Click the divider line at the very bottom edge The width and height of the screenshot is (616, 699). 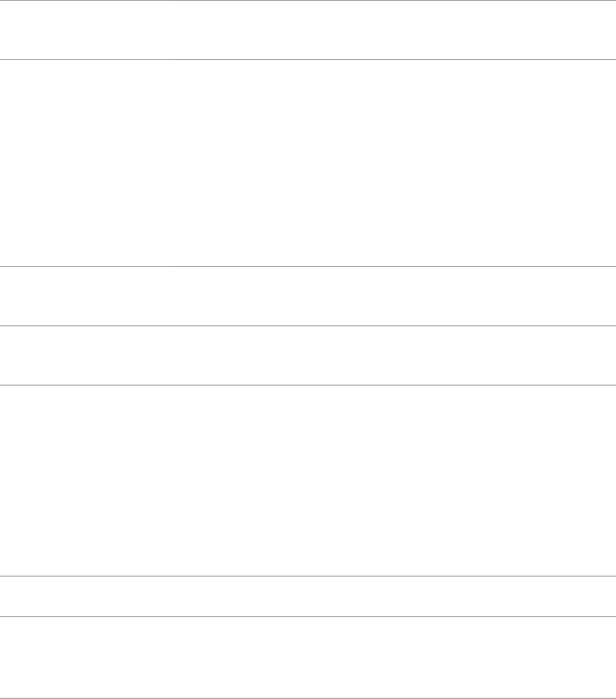click(308, 698)
